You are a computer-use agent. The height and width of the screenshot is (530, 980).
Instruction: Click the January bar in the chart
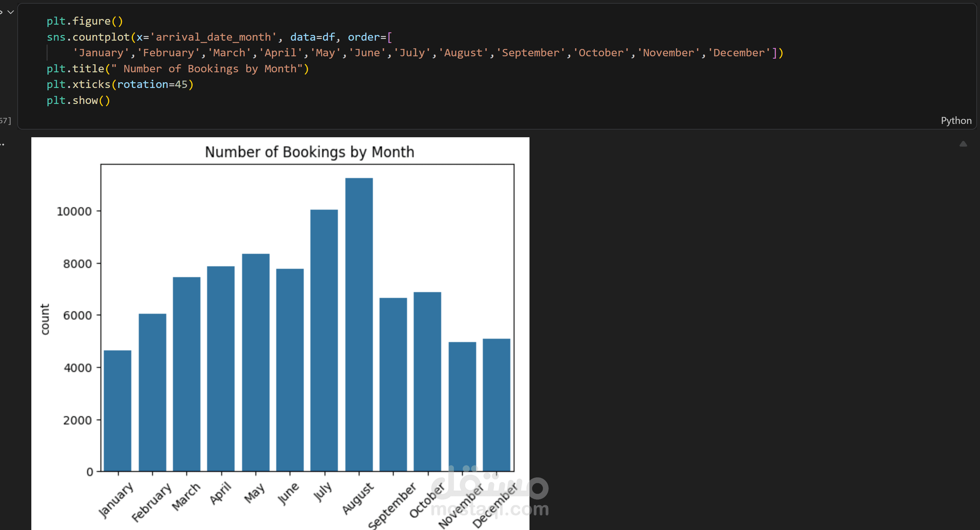[x=118, y=411]
